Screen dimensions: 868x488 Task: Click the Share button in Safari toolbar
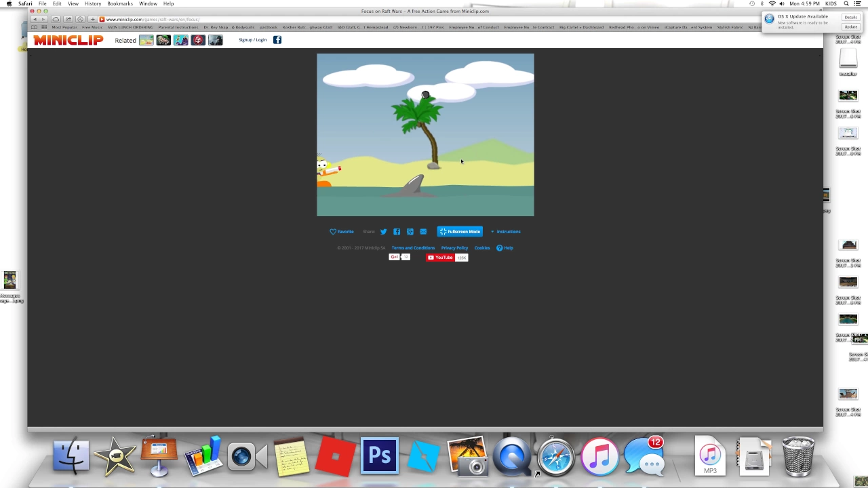pos(68,19)
